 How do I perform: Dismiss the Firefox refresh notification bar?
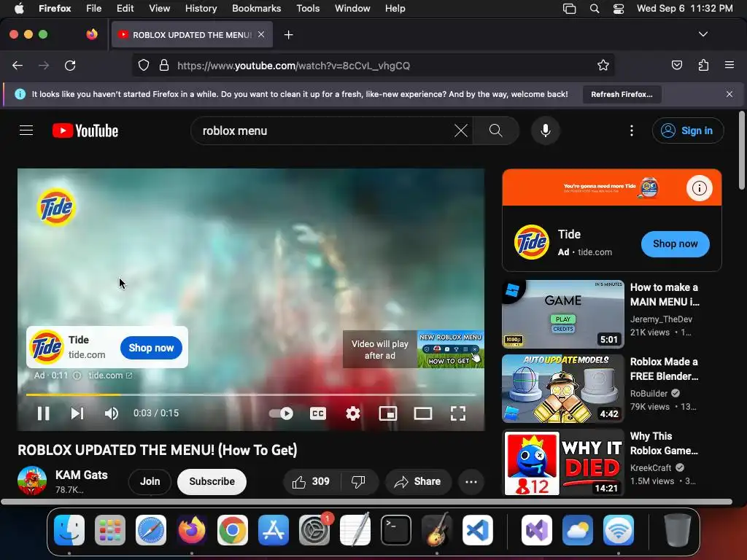pos(729,94)
